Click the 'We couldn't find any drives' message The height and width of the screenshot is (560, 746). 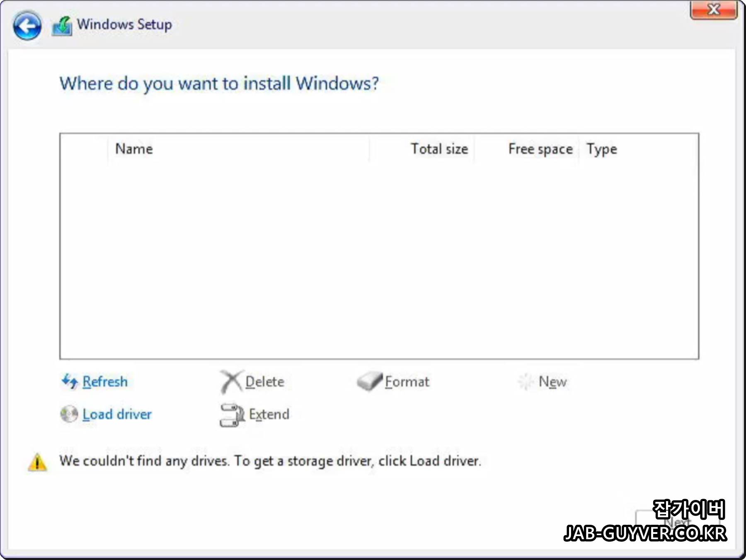[x=270, y=461]
